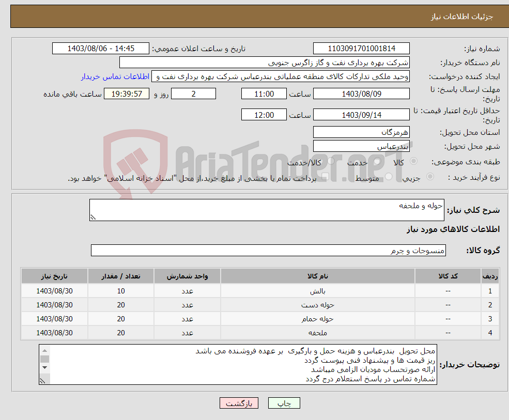The height and width of the screenshot is (420, 509).
Task: Click need date in ملحفه row
Action: coord(54,333)
